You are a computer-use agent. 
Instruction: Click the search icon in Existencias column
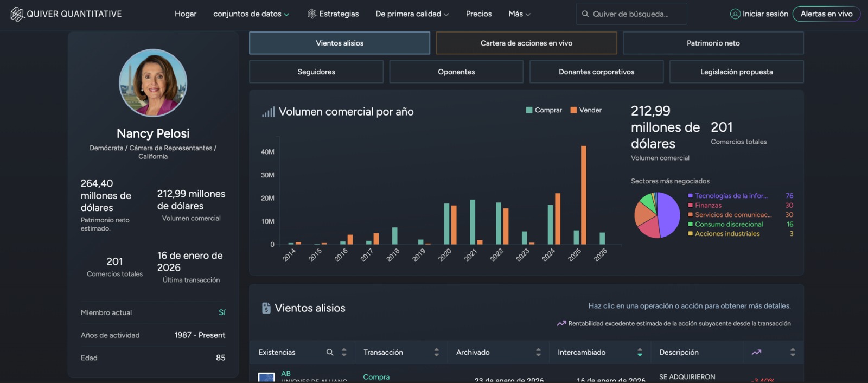click(x=330, y=353)
